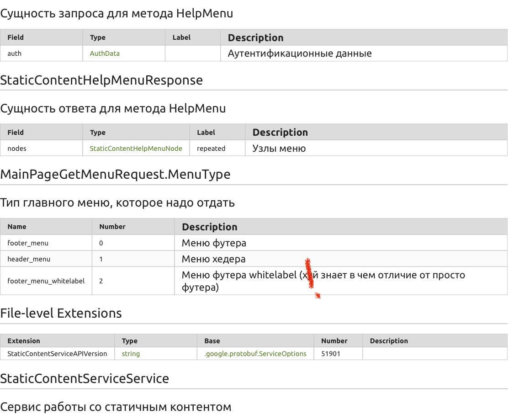514x420 pixels.
Task: Select the auth field cell
Action: tap(15, 53)
